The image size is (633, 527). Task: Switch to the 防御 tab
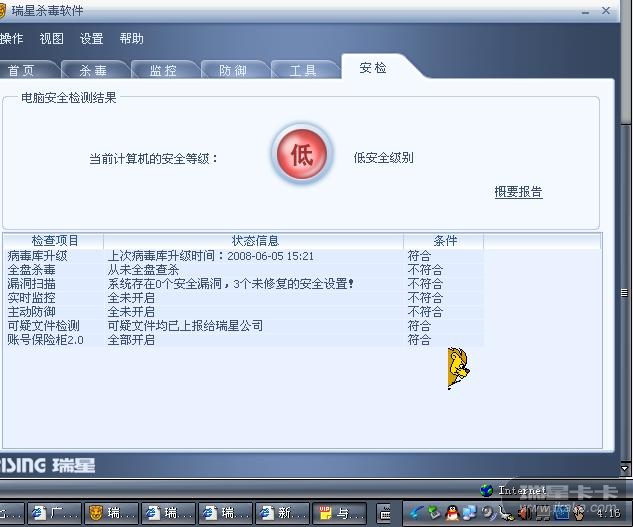(x=233, y=70)
